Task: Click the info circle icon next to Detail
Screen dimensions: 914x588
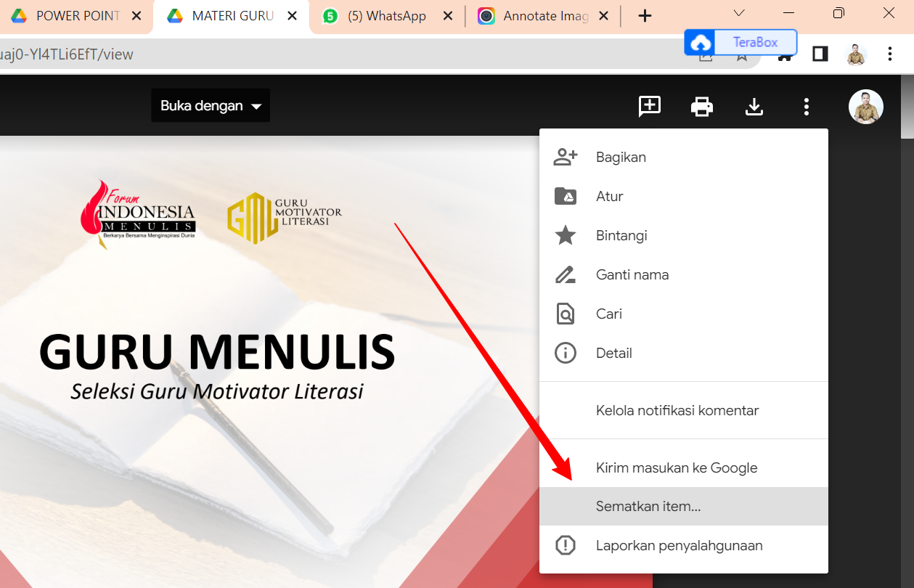Action: pyautogui.click(x=565, y=353)
